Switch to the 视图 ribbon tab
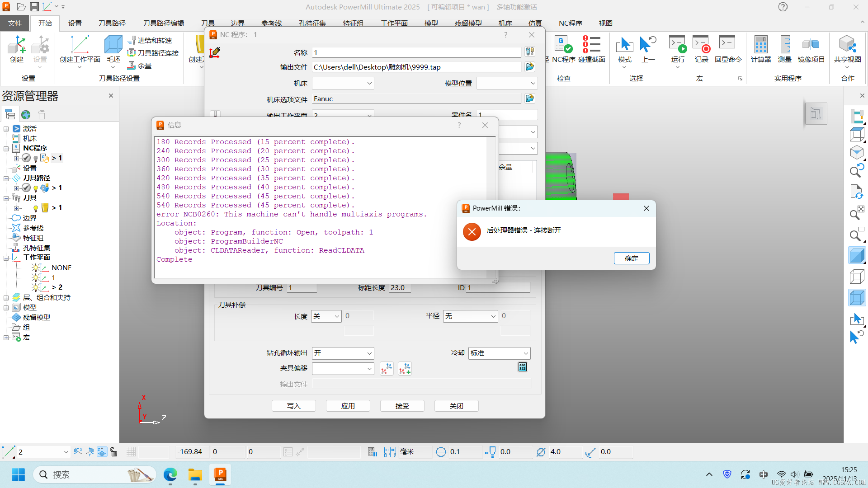Viewport: 868px width, 488px height. pos(605,23)
